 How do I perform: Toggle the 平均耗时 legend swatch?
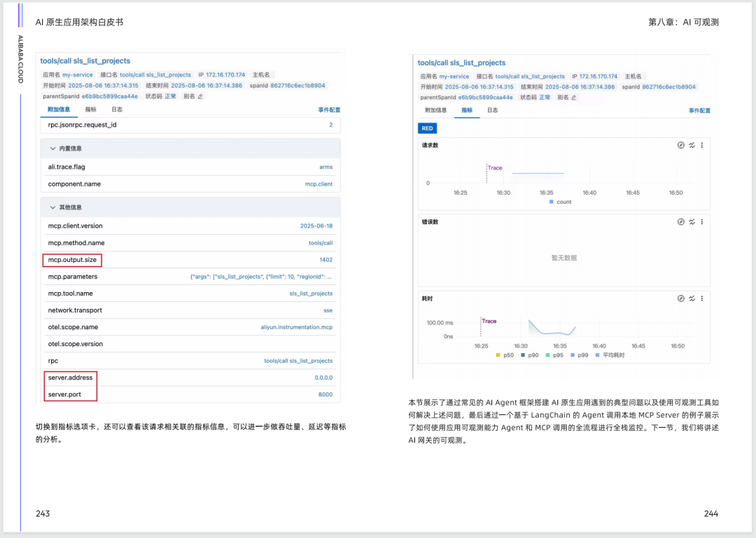point(597,355)
